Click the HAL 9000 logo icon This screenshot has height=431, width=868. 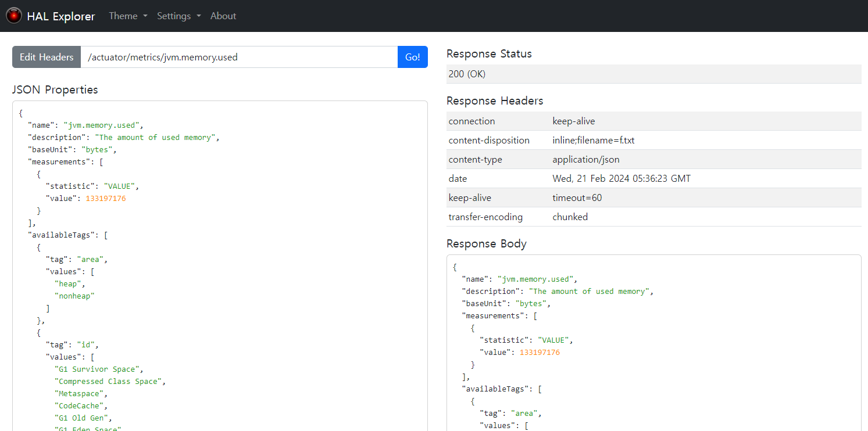(14, 16)
